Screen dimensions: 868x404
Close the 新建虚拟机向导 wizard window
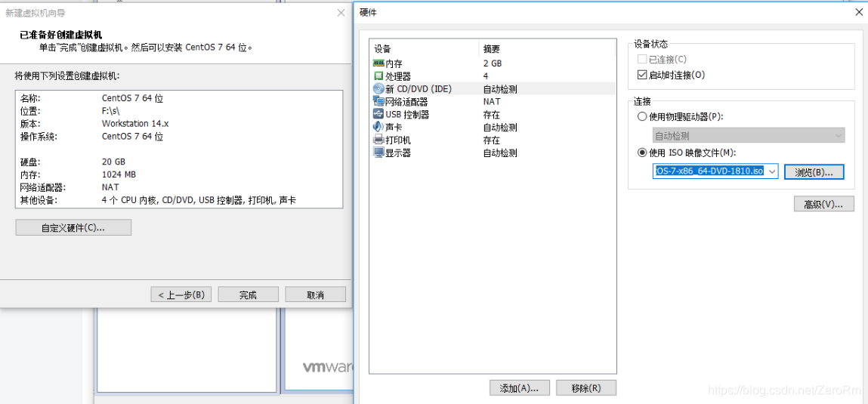[x=341, y=13]
